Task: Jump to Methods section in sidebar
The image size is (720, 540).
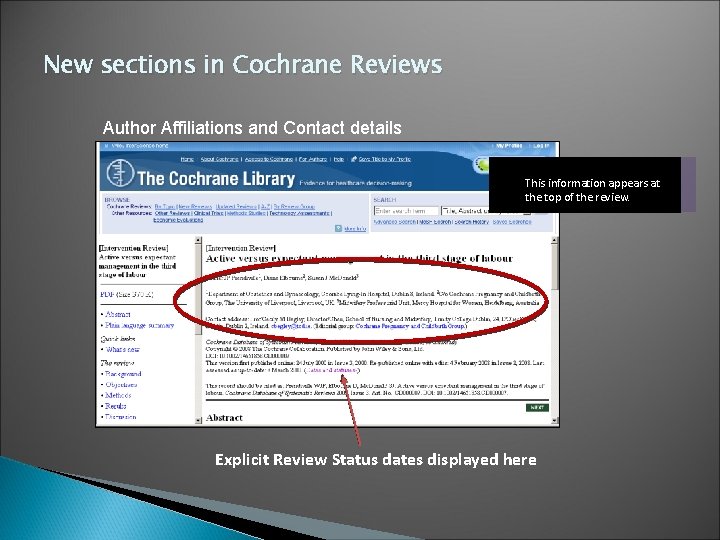Action: (118, 395)
